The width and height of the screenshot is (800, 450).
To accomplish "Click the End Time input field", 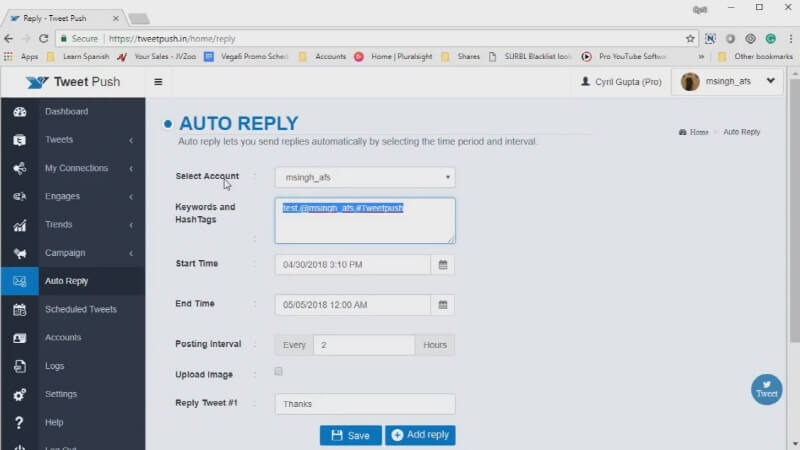I will (x=353, y=305).
